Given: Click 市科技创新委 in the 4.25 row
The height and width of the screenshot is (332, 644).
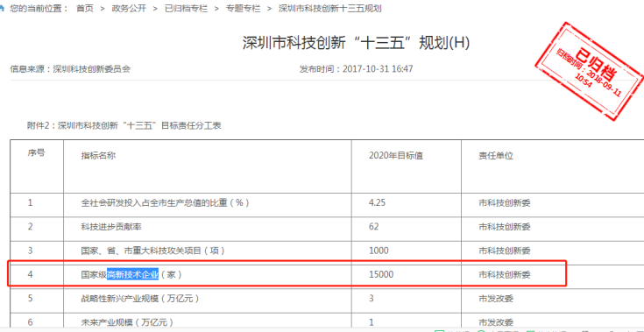Looking at the screenshot, I should [505, 202].
